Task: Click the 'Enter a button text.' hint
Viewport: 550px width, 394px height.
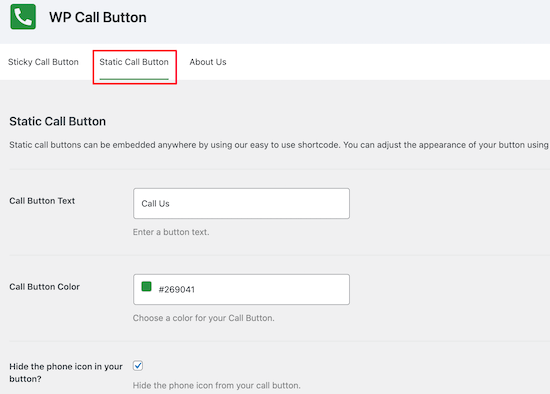Action: (171, 232)
